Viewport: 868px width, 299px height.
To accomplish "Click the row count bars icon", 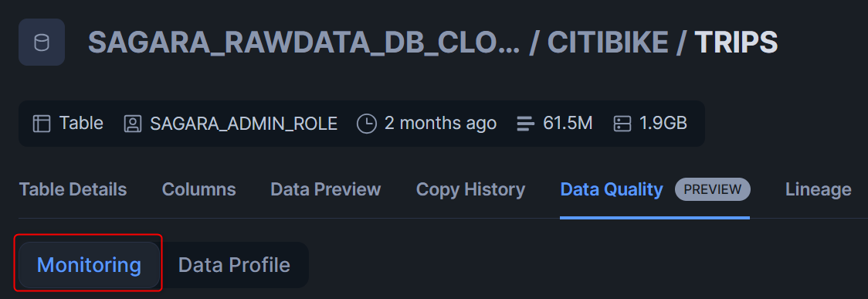I will tap(525, 124).
